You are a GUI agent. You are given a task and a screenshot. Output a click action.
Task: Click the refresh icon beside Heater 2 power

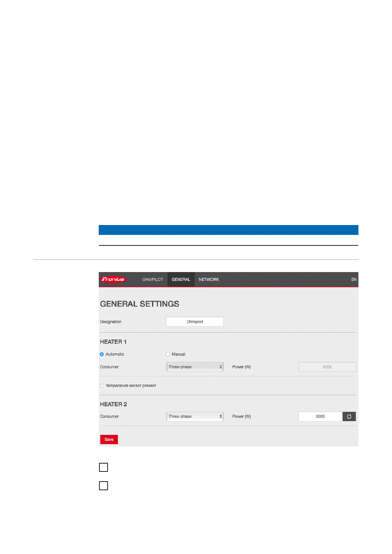(349, 416)
